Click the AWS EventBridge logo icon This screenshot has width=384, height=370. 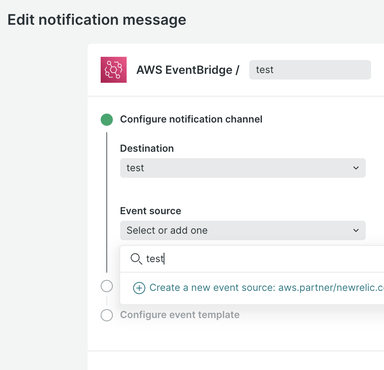point(114,70)
